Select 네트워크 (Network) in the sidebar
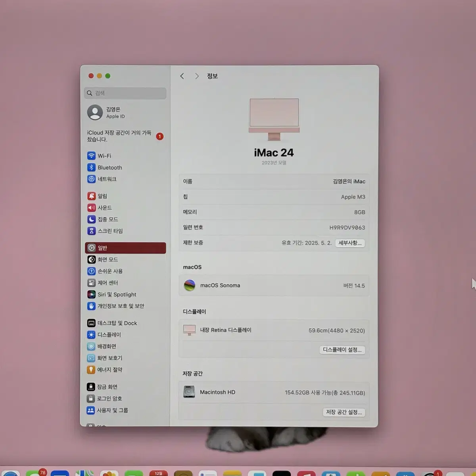 [125, 179]
